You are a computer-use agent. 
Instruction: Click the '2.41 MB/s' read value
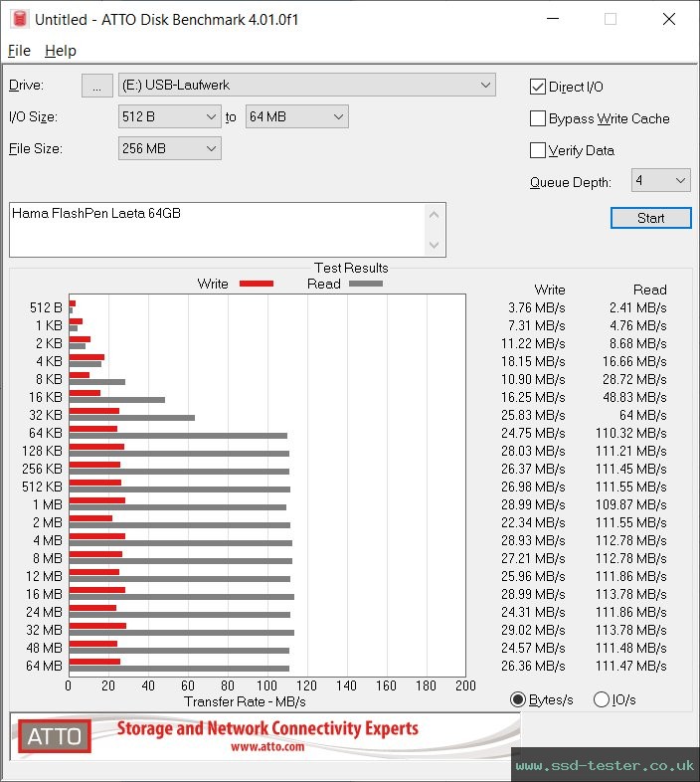(x=637, y=307)
